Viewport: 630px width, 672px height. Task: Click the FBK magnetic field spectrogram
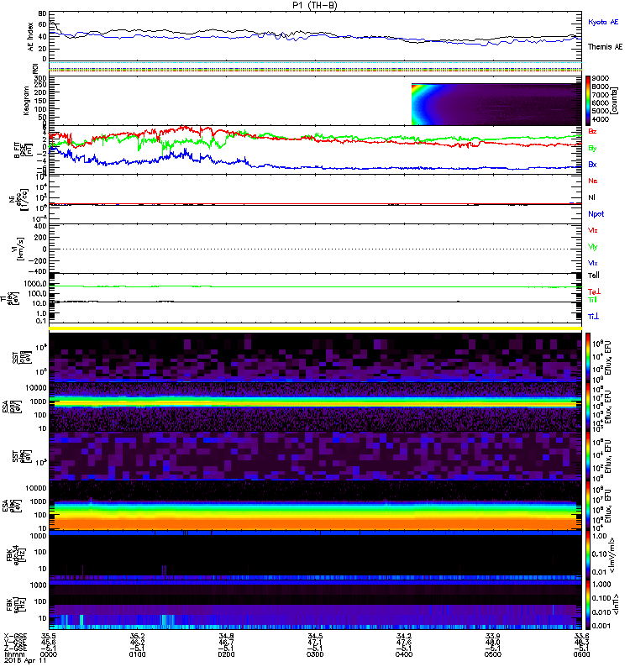[x=316, y=605]
